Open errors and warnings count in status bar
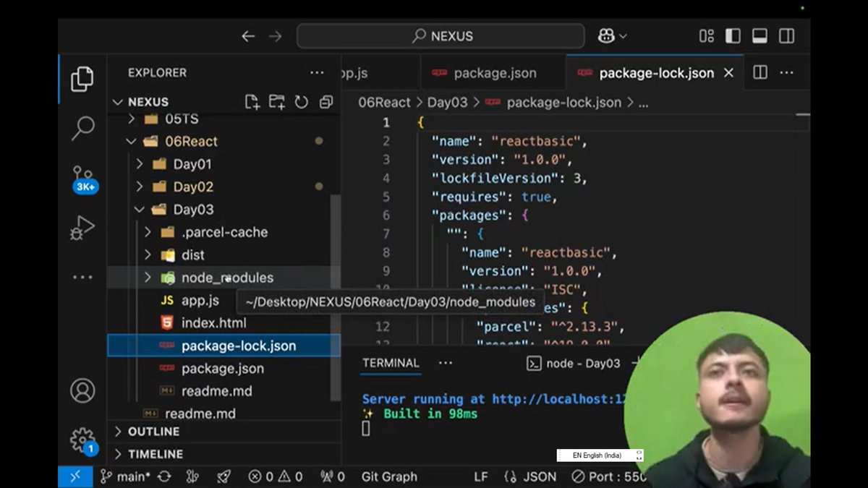 pos(276,476)
